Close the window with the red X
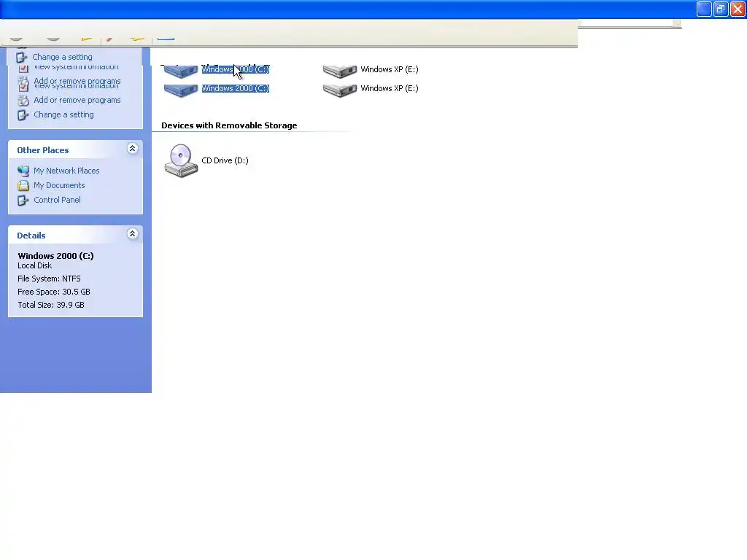Image resolution: width=747 pixels, height=560 pixels. click(738, 9)
